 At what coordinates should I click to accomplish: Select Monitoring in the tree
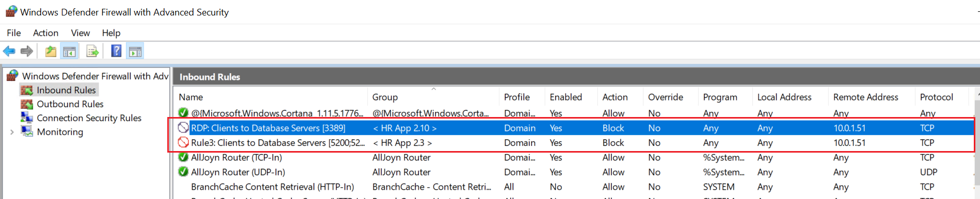60,132
